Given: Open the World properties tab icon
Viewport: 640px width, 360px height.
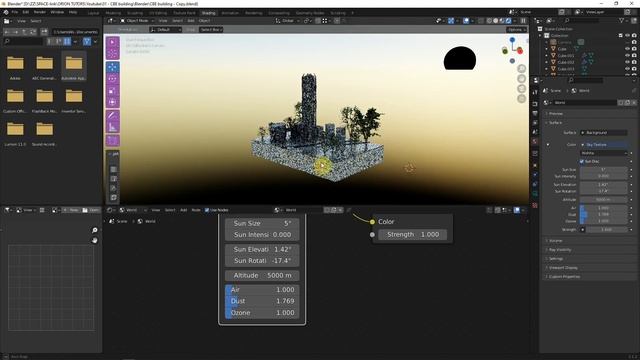Looking at the screenshot, I should pos(535,142).
